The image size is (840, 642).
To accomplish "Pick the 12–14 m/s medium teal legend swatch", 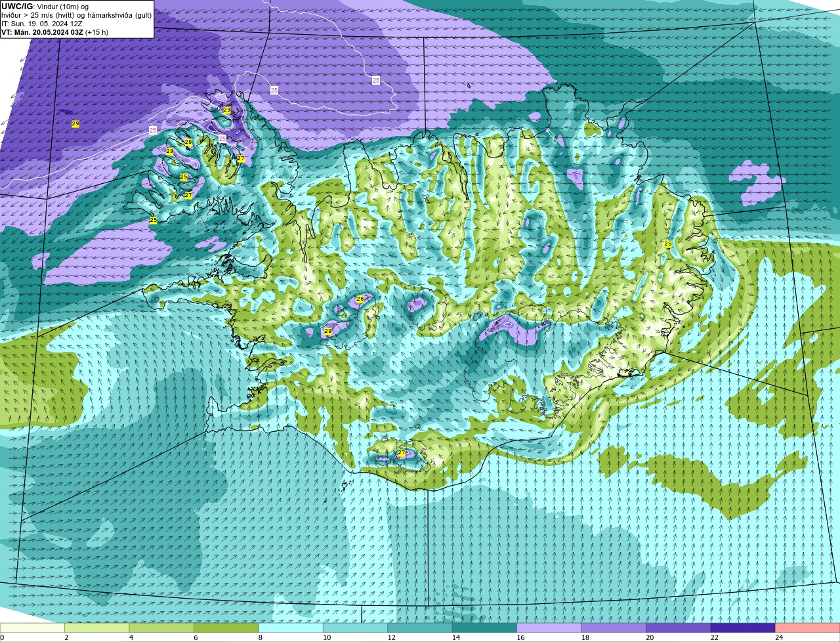I will coord(420,628).
